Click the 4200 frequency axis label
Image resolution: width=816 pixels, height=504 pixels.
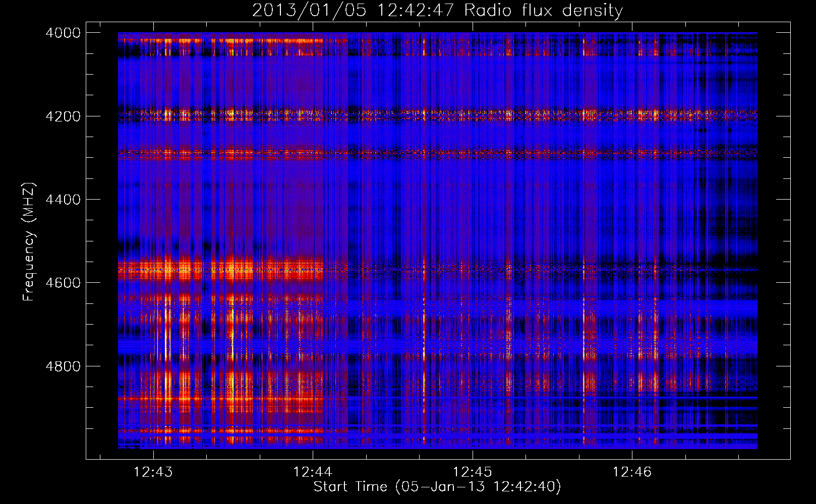pos(63,116)
